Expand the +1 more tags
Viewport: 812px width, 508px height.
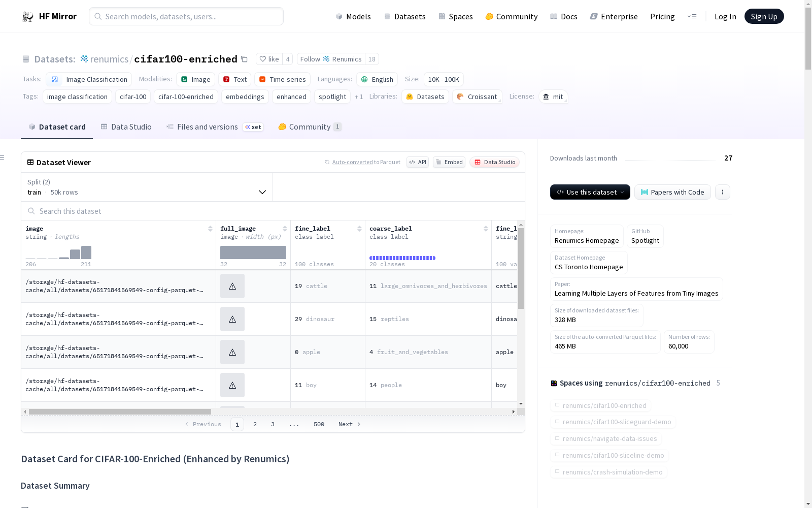359,97
